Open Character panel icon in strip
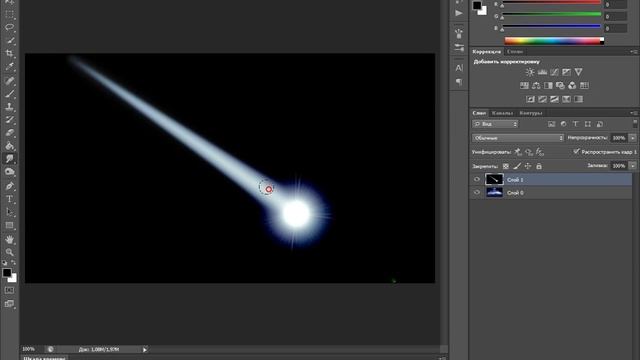This screenshot has height=360, width=640. point(459,68)
